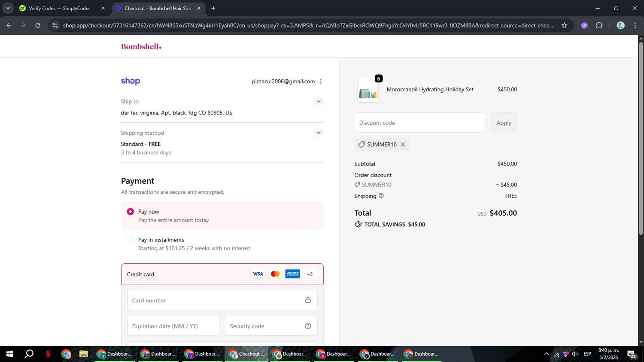
Task: Open the purple extension icon
Action: click(x=584, y=25)
